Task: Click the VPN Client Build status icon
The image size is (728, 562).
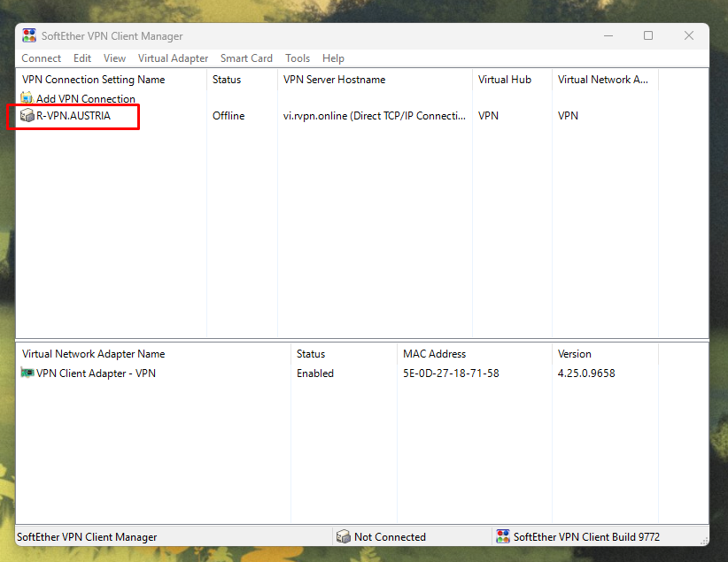Action: coord(503,536)
